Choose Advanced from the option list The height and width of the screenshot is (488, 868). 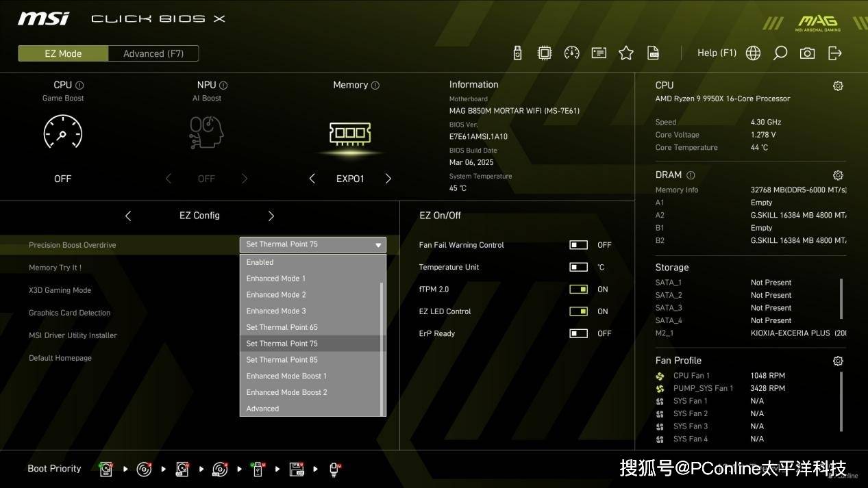tap(310, 409)
